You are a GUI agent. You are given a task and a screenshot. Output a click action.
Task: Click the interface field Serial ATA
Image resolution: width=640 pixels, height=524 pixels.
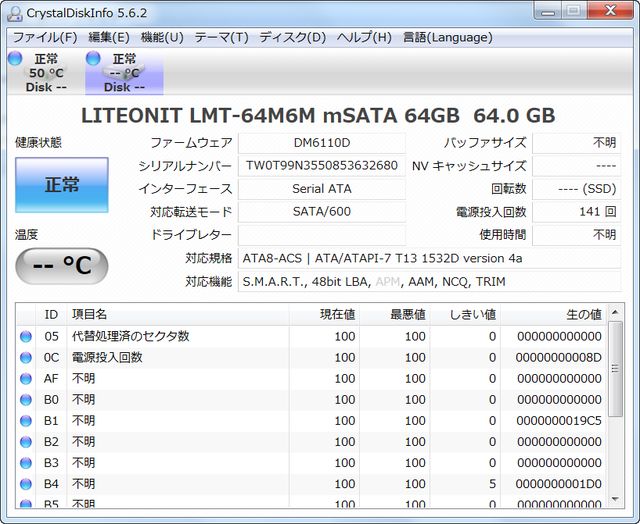pos(322,189)
